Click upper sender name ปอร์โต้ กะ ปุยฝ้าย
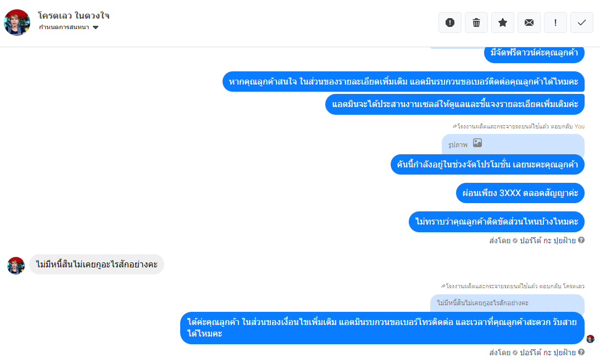The image size is (600, 364). tap(547, 240)
